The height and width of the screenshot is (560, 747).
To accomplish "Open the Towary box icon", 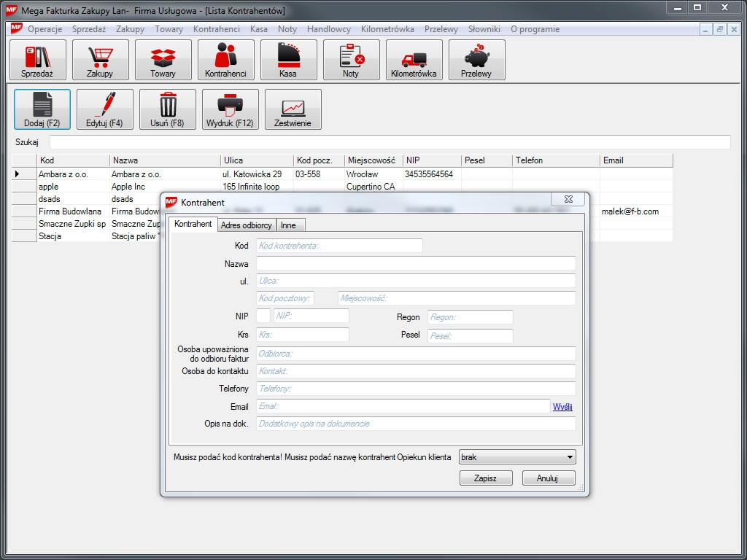I will pyautogui.click(x=163, y=60).
